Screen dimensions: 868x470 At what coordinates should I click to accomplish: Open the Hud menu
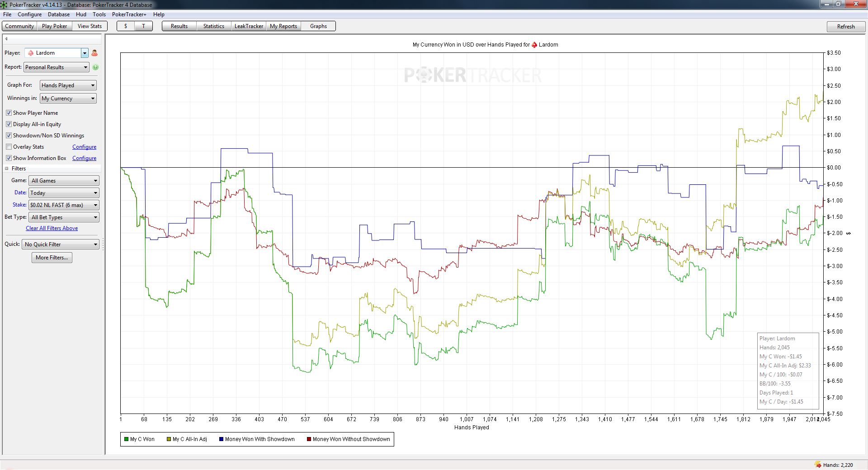tap(81, 14)
